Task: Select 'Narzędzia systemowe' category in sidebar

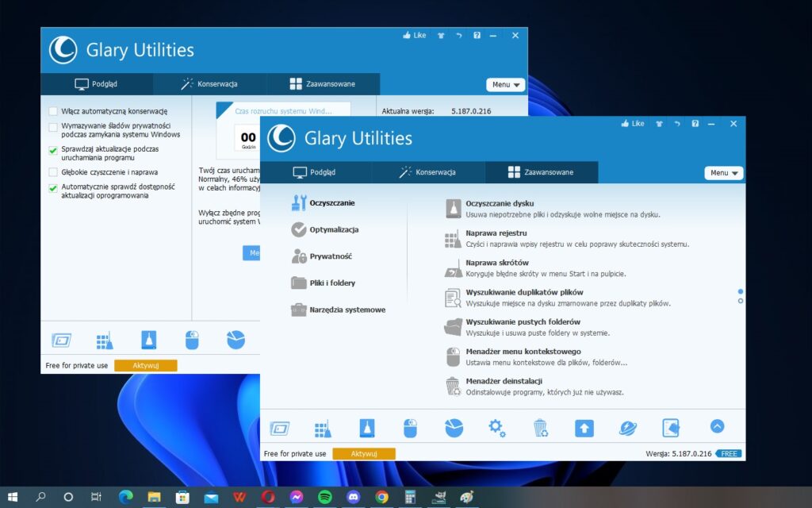Action: tap(338, 310)
